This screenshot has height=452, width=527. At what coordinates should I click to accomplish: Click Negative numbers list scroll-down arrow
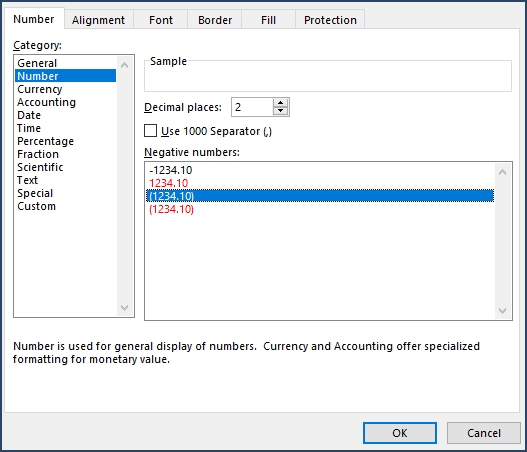click(x=502, y=310)
